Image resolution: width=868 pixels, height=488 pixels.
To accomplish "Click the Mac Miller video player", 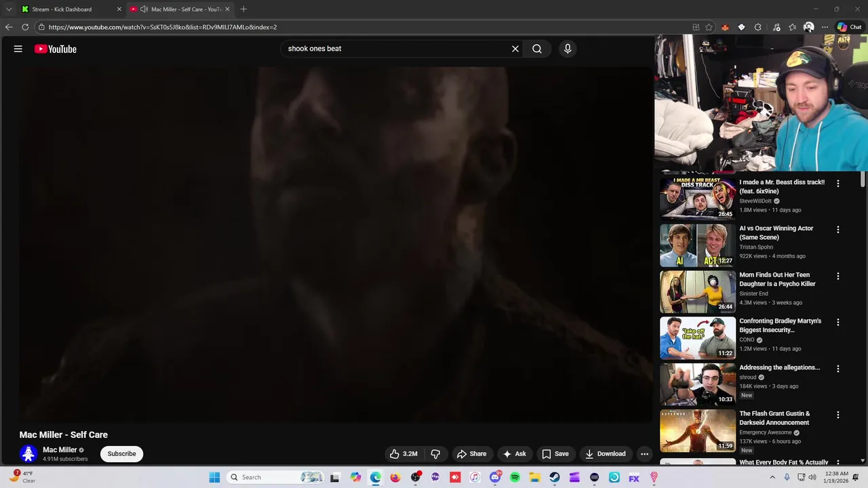I will pos(336,244).
